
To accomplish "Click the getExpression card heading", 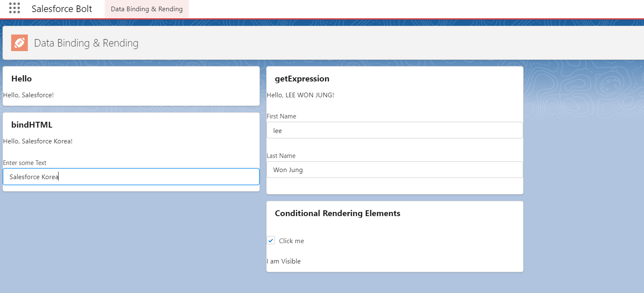I will pyautogui.click(x=302, y=79).
